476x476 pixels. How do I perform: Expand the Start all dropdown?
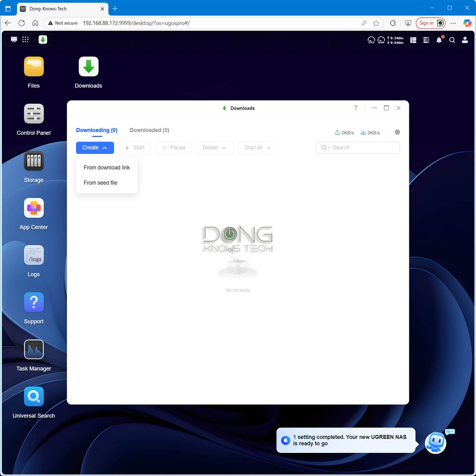[x=258, y=148]
